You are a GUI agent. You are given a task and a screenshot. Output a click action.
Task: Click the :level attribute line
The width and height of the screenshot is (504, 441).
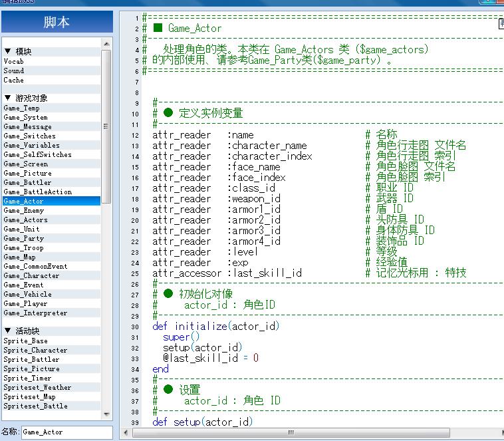(x=205, y=252)
